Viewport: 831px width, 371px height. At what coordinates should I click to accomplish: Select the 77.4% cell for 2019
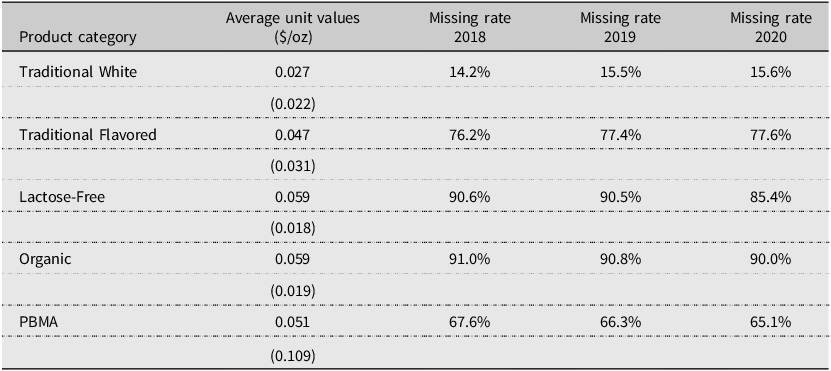click(x=621, y=135)
